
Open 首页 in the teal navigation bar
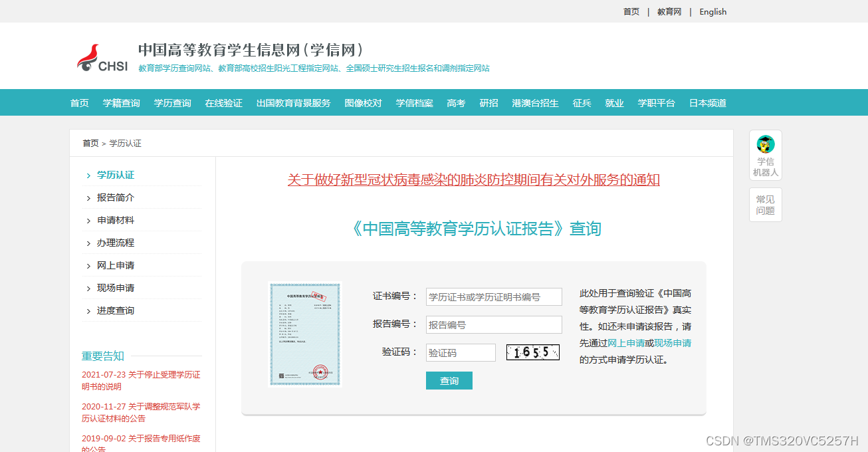tap(80, 103)
